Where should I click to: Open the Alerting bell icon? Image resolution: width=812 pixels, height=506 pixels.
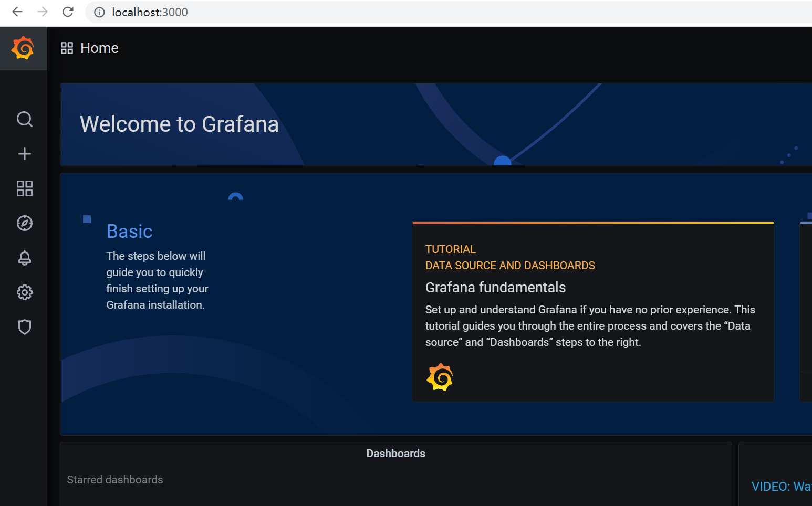pyautogui.click(x=25, y=258)
